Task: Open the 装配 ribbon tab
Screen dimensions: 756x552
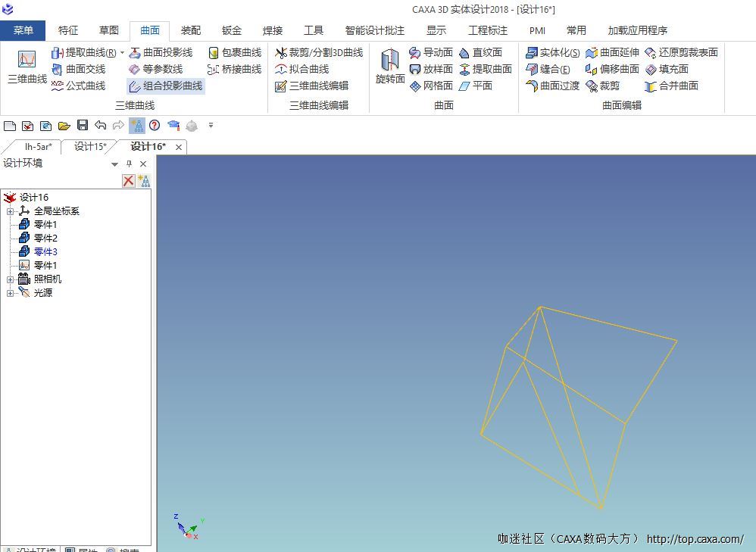Action: (x=191, y=30)
